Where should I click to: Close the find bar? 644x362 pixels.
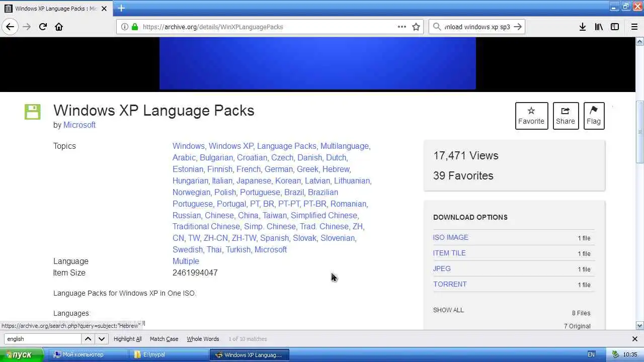634,339
